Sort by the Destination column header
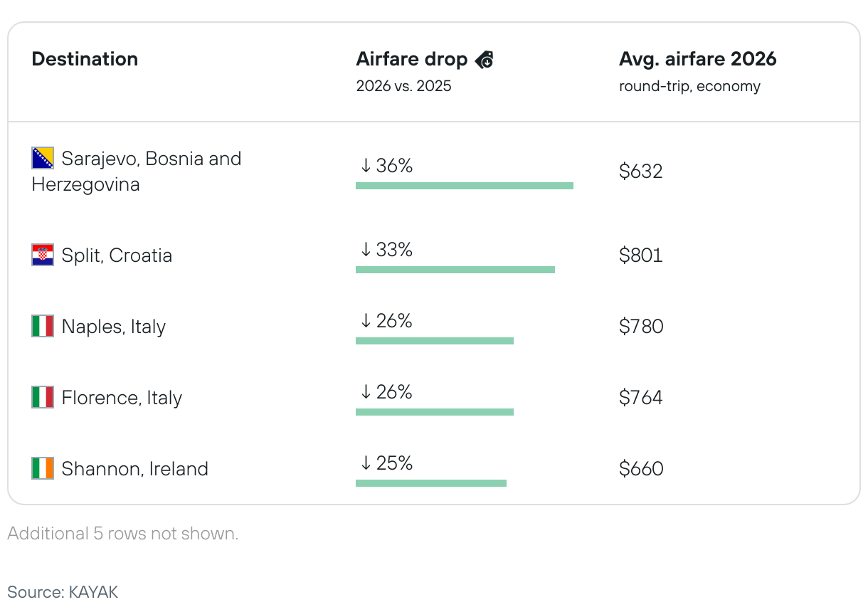This screenshot has width=868, height=612. (85, 59)
